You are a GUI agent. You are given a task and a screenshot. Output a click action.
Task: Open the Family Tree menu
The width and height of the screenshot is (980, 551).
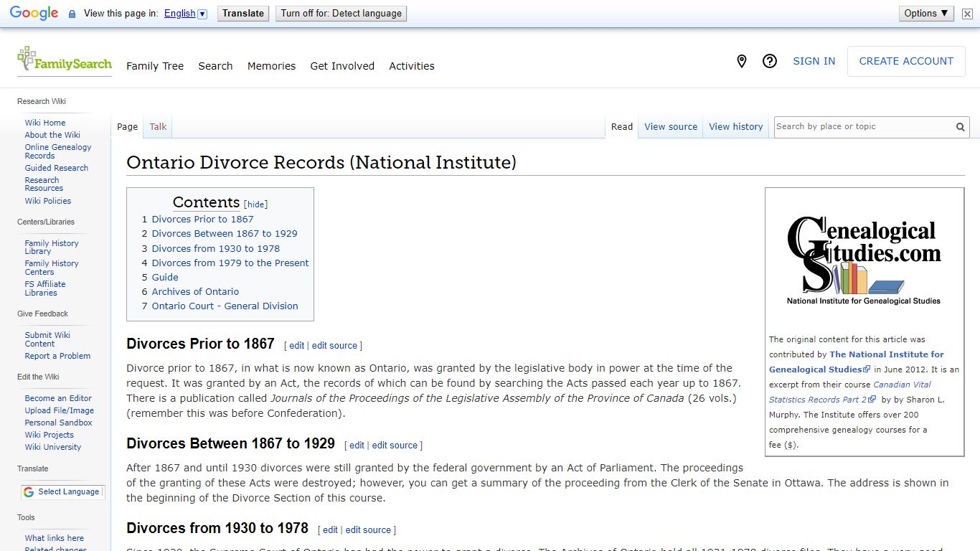point(155,66)
